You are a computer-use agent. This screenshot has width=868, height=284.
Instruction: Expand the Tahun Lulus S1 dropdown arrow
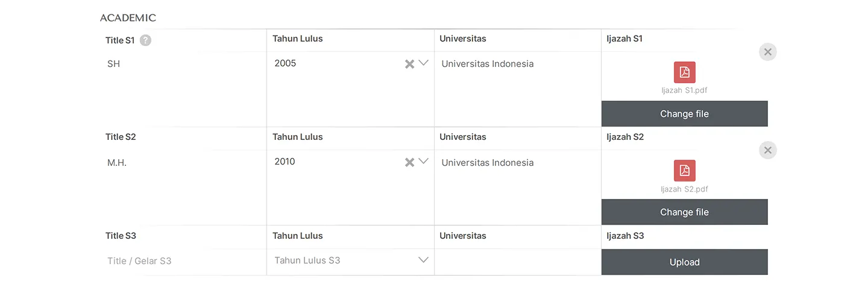click(423, 63)
